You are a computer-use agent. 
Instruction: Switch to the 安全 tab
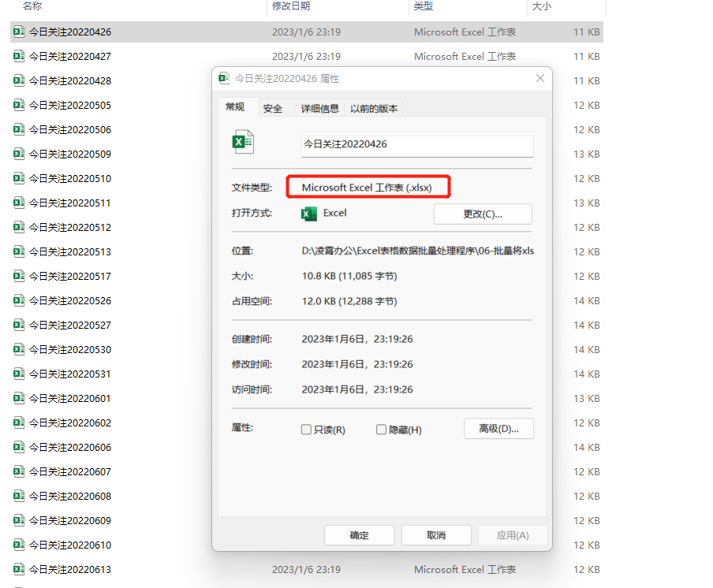[x=273, y=109]
